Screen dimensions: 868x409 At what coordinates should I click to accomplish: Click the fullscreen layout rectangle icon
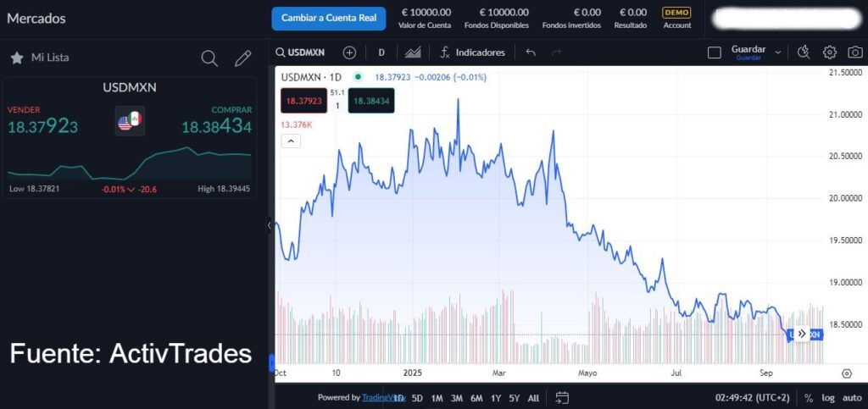click(x=715, y=53)
